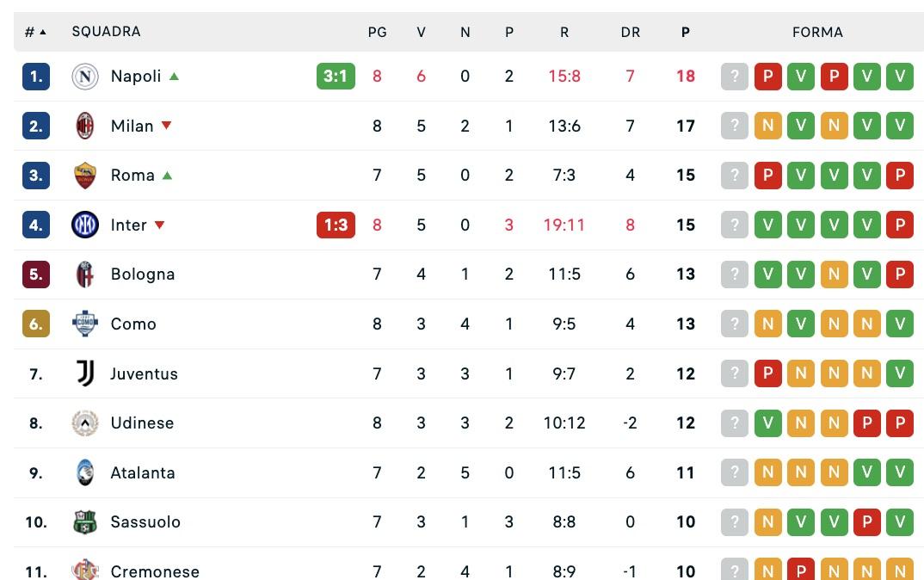The image size is (924, 580).
Task: Click the Napoli club crest icon
Action: coord(85,77)
